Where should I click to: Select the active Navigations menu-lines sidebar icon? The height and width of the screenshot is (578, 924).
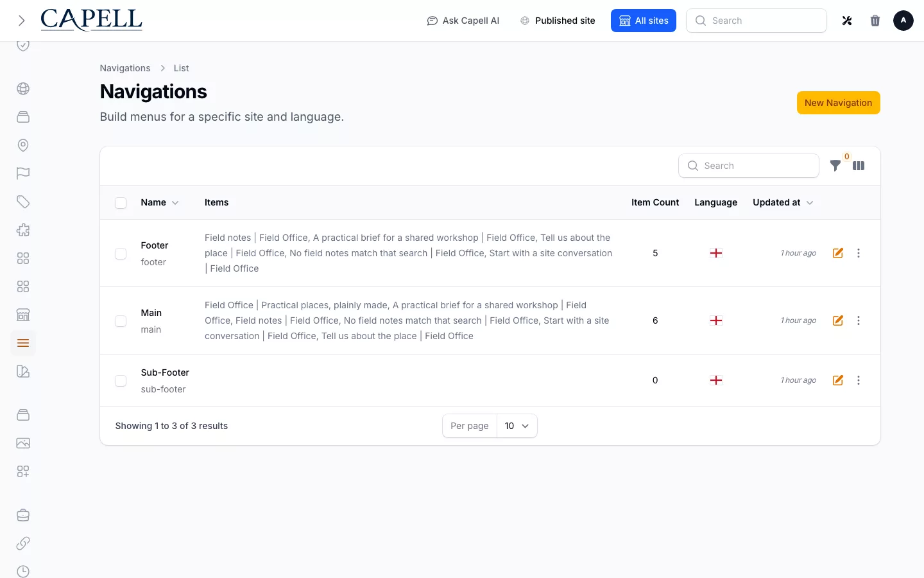click(x=23, y=343)
